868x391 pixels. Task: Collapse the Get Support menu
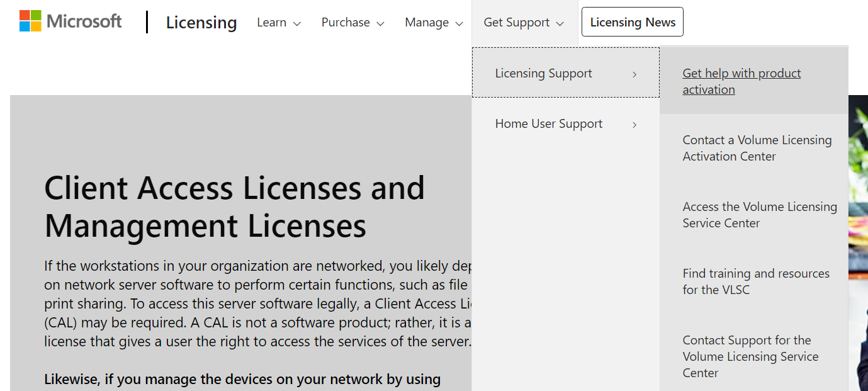pyautogui.click(x=524, y=23)
